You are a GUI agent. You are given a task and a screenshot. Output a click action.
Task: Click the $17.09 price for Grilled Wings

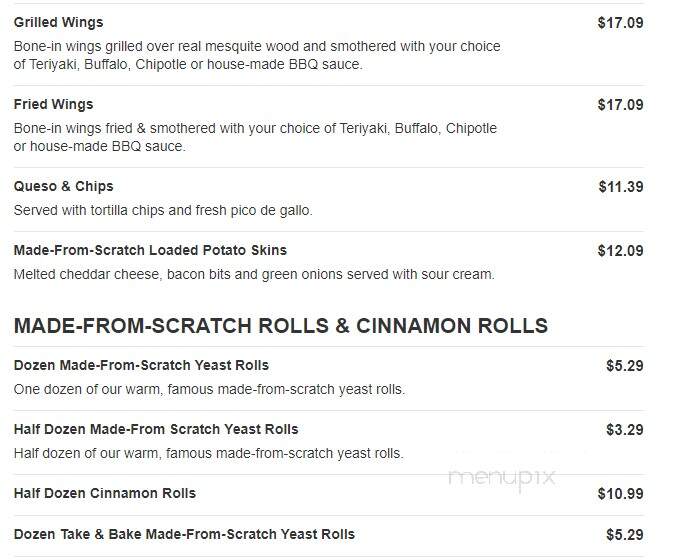(620, 23)
